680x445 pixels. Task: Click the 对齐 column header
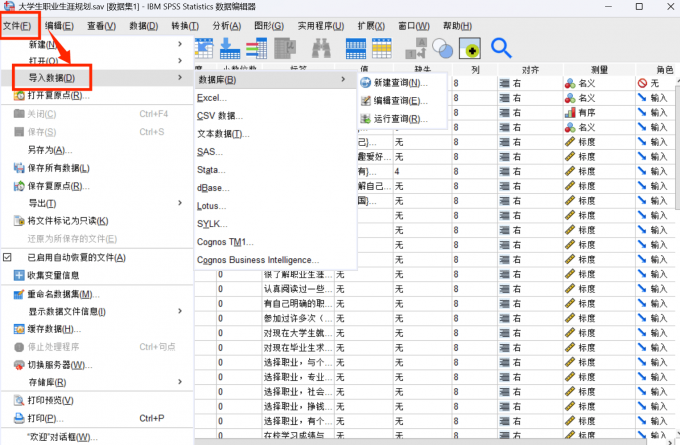click(530, 70)
